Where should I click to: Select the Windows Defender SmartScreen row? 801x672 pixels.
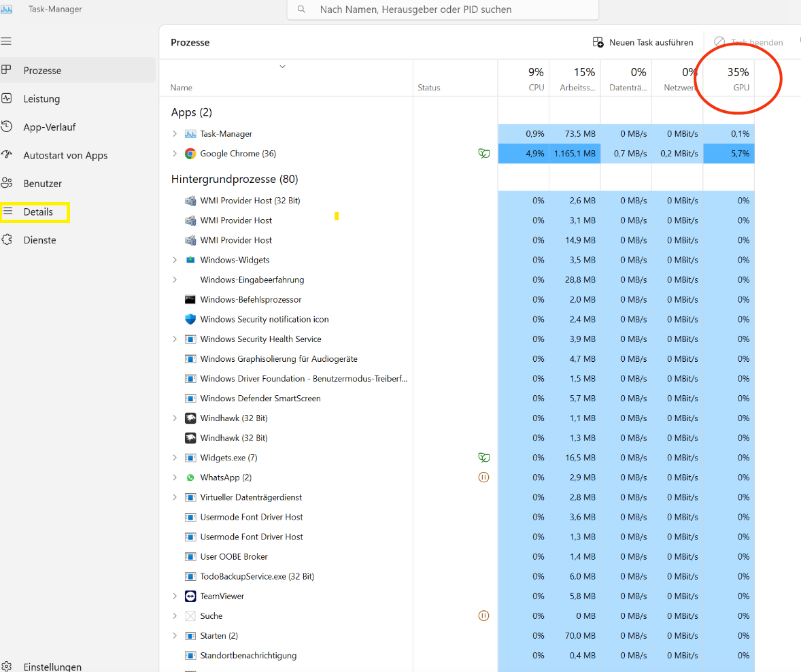(x=457, y=398)
